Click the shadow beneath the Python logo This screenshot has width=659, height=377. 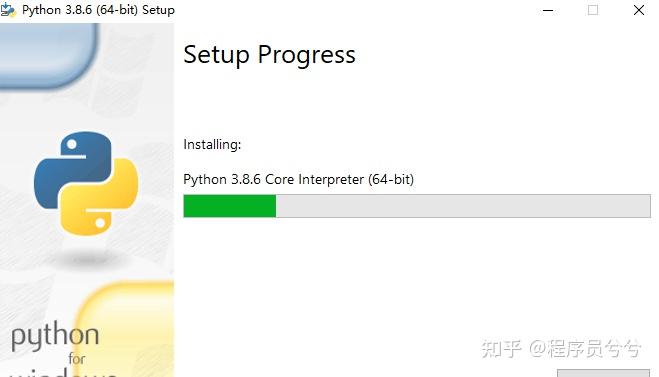87,259
